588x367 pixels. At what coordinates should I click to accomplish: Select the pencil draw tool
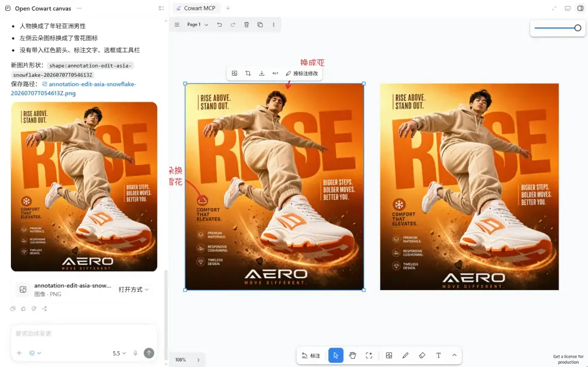(x=406, y=356)
